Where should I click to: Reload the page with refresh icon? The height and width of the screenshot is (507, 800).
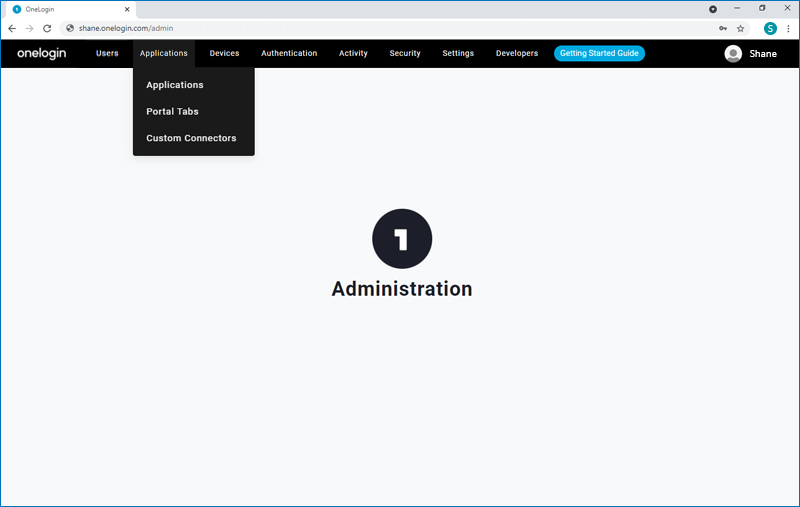[47, 28]
